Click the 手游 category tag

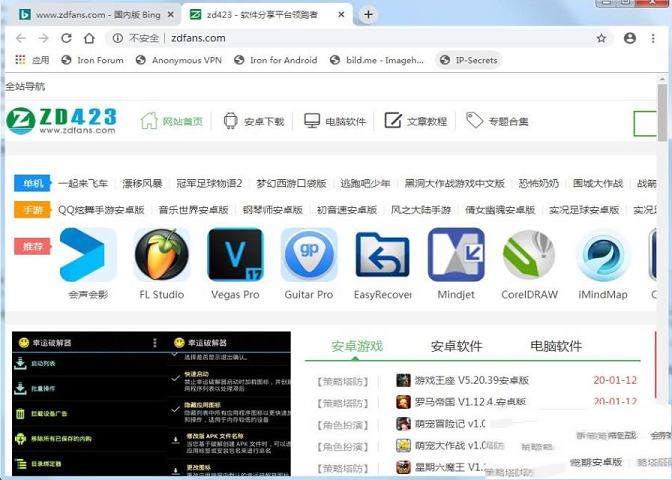33,210
